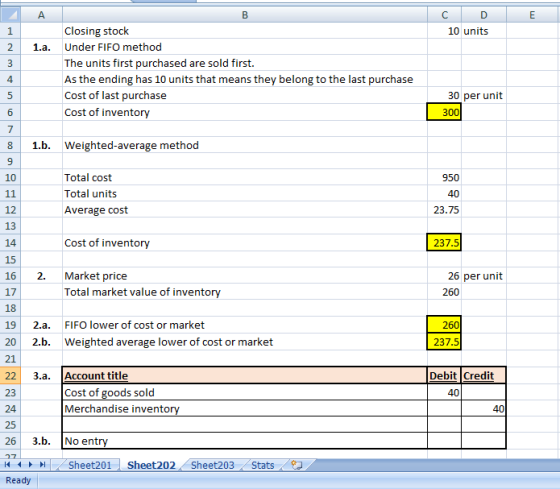This screenshot has height=489, width=560.
Task: Switch to the Sheet201 tab
Action: [90, 465]
